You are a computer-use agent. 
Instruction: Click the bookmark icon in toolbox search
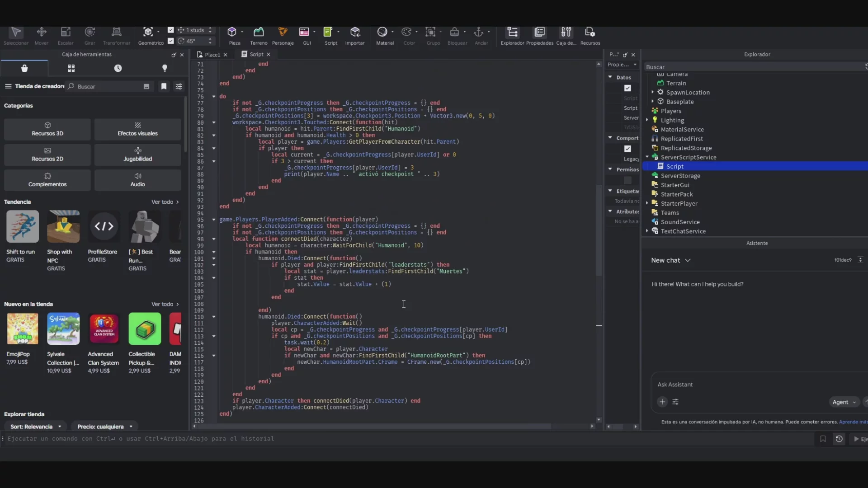[x=164, y=86]
